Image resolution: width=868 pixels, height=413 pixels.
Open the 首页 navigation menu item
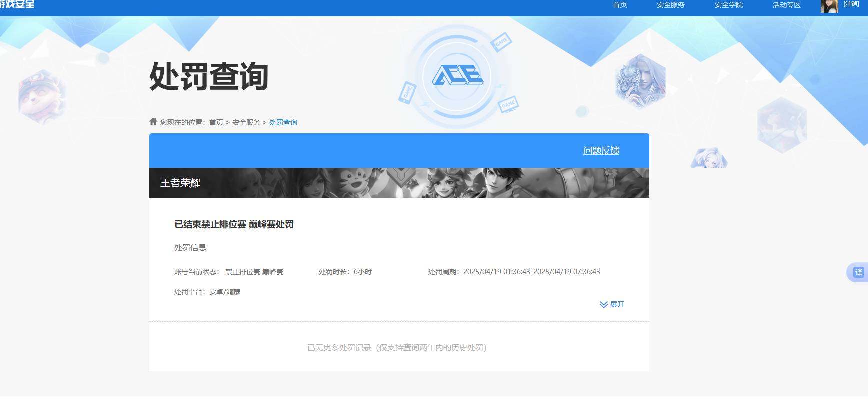click(620, 5)
